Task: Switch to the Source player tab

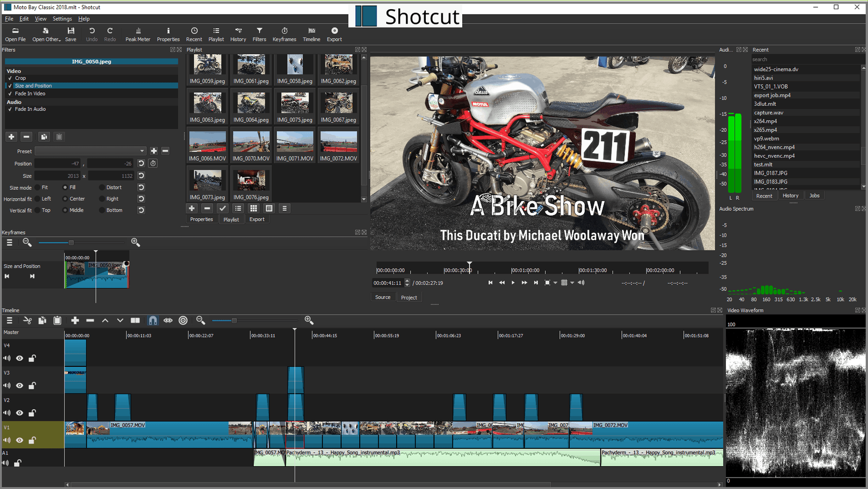Action: click(x=383, y=297)
